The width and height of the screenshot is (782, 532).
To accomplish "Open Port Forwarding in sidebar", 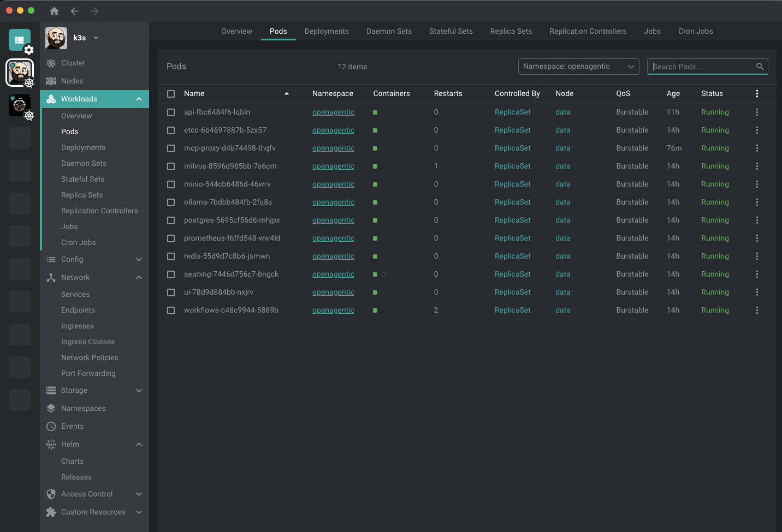I will tap(88, 373).
